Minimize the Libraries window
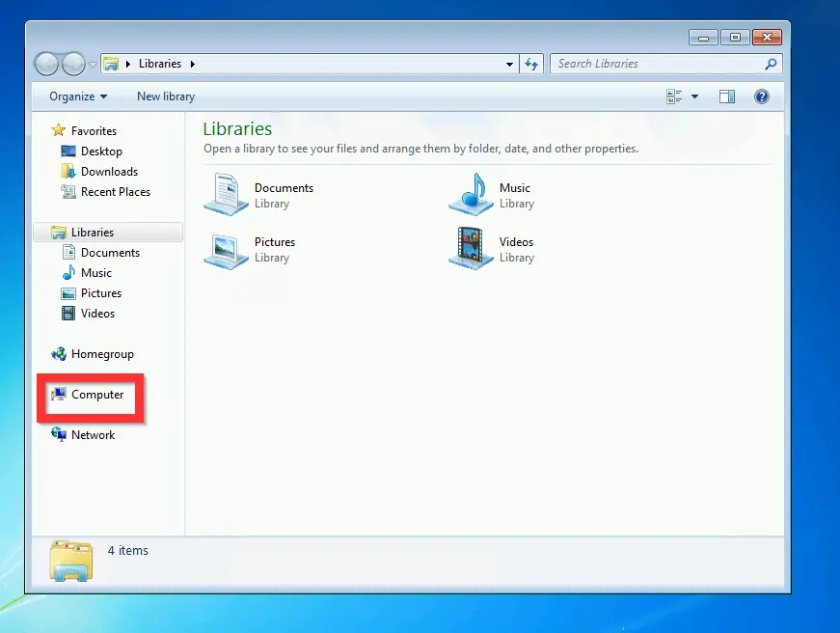The image size is (840, 633). point(703,38)
